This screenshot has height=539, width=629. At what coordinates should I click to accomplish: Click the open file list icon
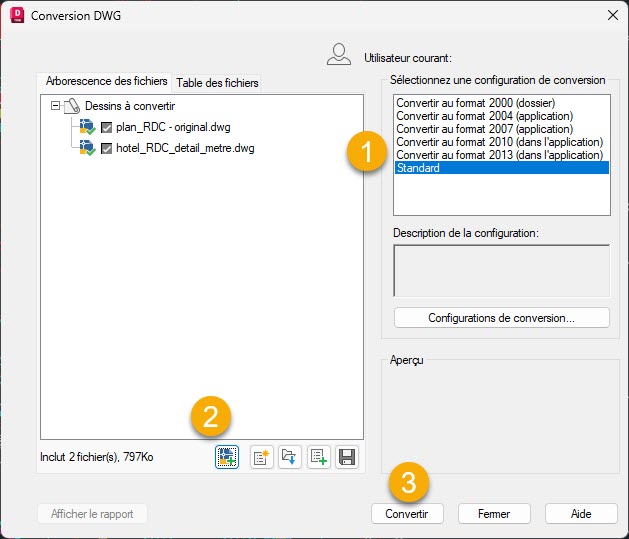pyautogui.click(x=290, y=458)
